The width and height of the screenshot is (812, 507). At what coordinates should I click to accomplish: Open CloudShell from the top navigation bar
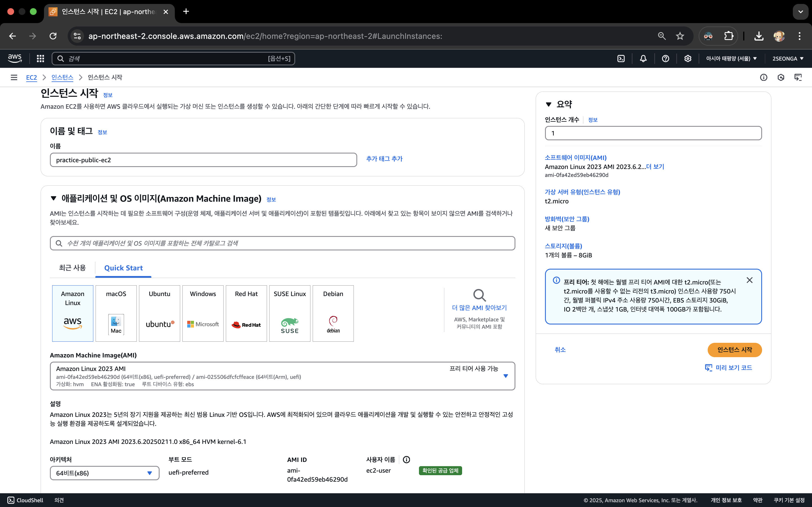pyautogui.click(x=621, y=59)
